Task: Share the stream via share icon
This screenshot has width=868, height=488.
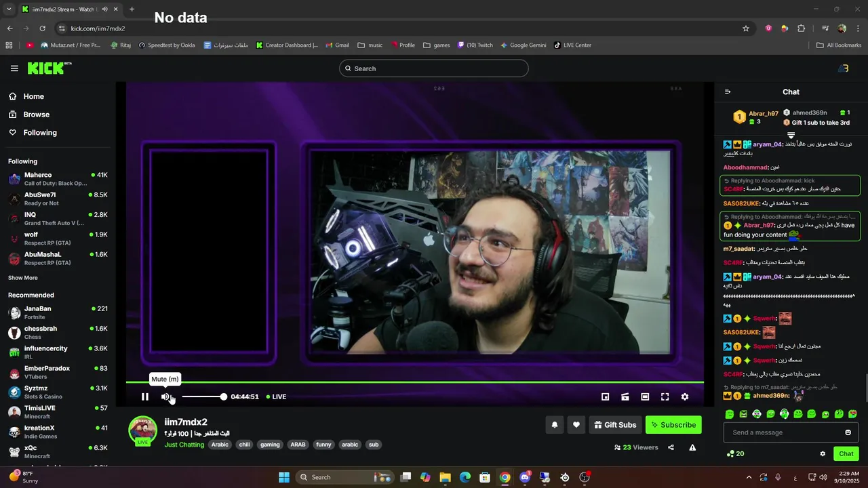Action: 671,447
